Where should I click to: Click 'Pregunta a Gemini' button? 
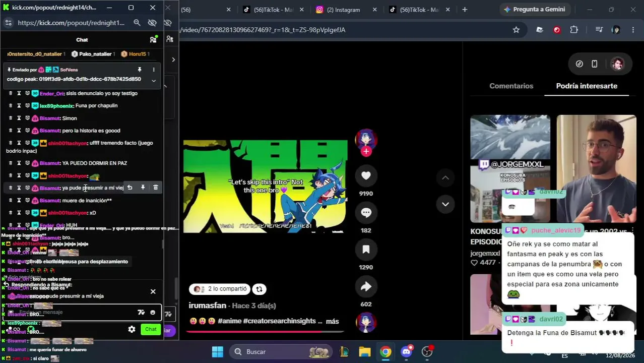coord(534,10)
